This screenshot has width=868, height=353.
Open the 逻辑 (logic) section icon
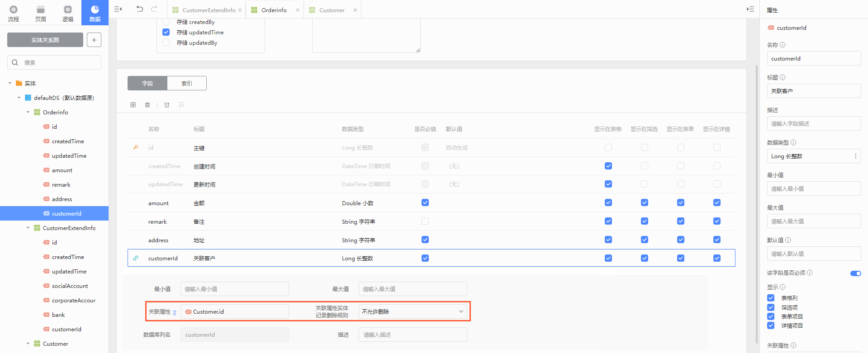click(68, 9)
